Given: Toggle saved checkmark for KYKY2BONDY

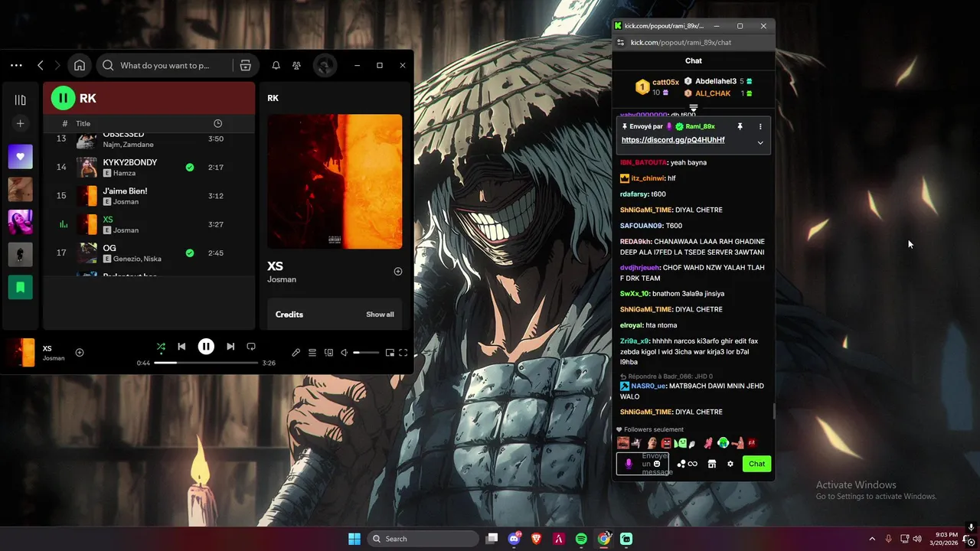Looking at the screenshot, I should click(189, 167).
